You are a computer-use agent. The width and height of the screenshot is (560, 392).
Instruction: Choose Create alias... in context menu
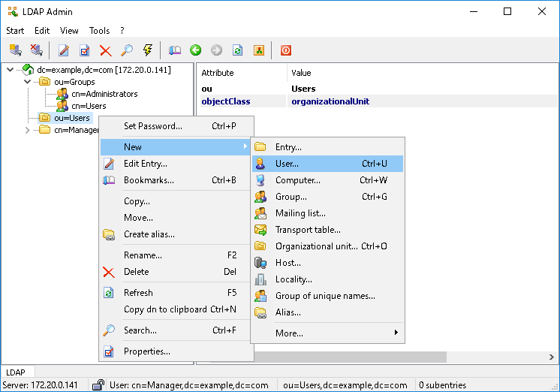176,234
